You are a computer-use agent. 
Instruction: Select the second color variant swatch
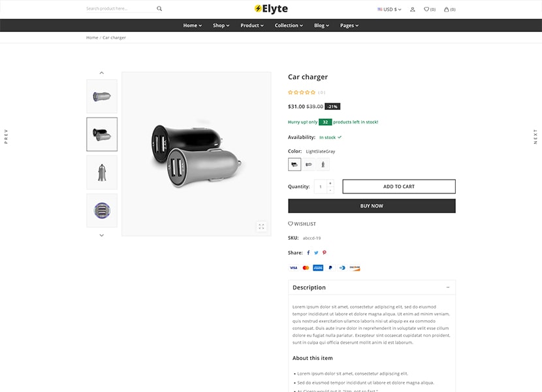(x=308, y=164)
